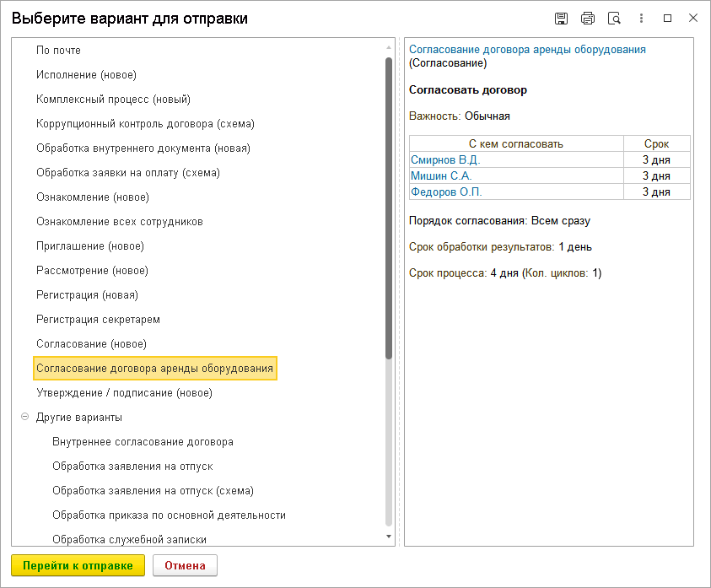Select Внутреннее согласование договора item

pyautogui.click(x=143, y=442)
